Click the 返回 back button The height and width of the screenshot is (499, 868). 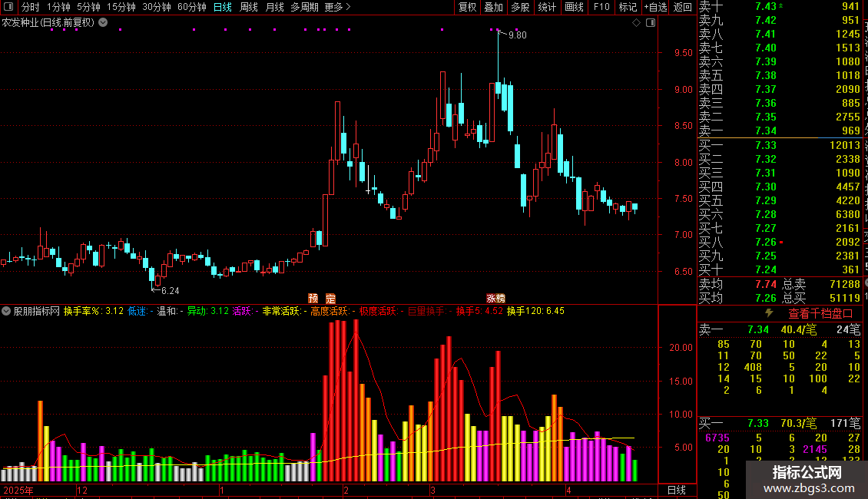(683, 7)
